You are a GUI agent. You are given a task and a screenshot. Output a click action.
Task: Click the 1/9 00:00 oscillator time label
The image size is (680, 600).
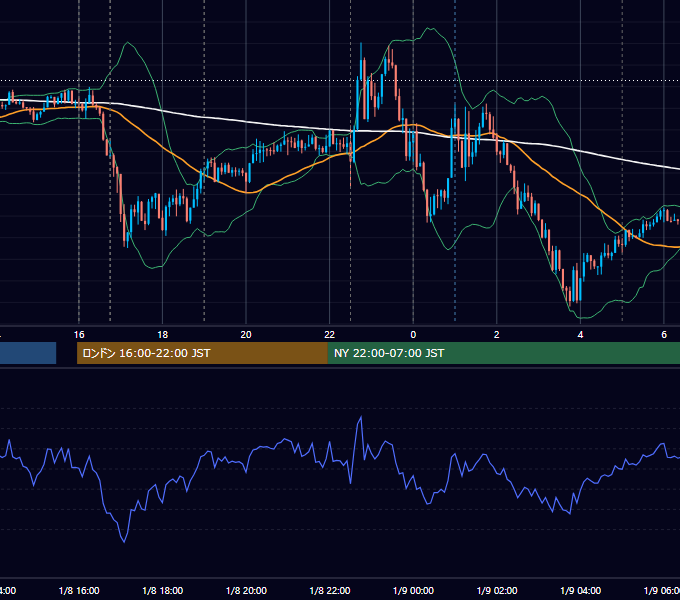413,590
